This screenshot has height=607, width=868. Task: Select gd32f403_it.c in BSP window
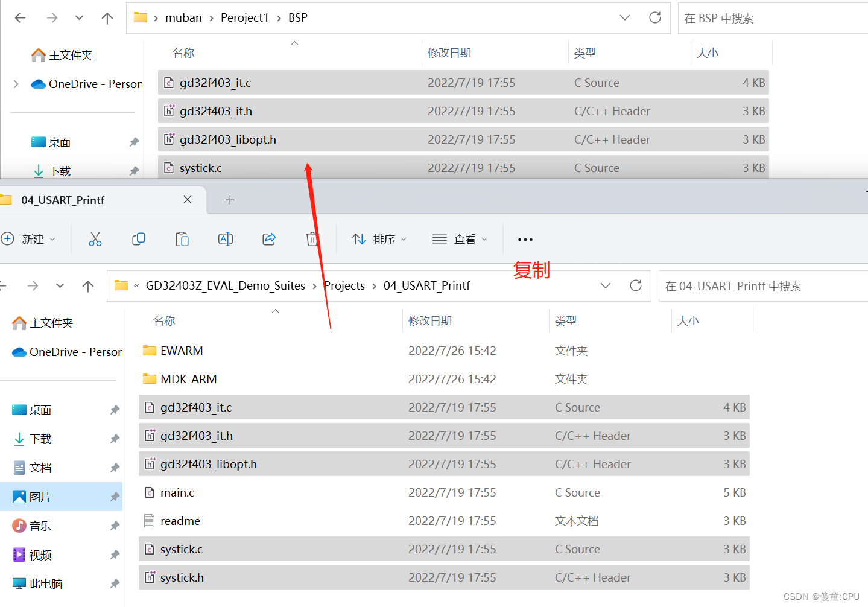click(x=463, y=83)
